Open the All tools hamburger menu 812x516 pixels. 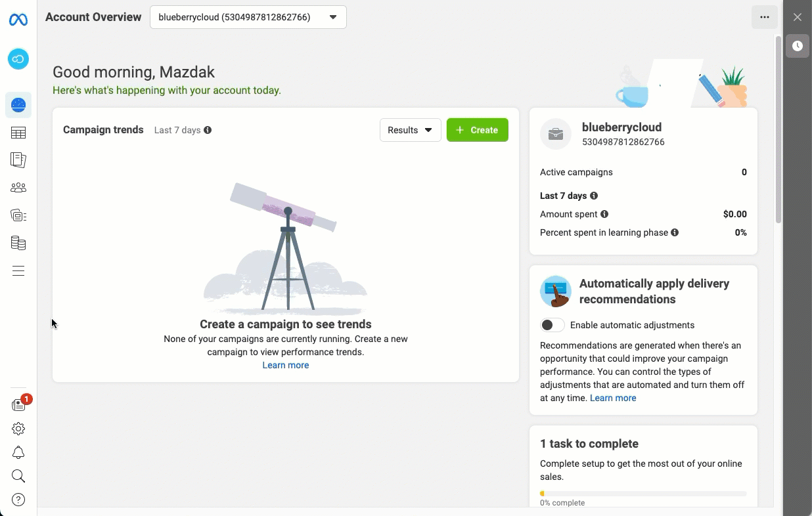[18, 271]
